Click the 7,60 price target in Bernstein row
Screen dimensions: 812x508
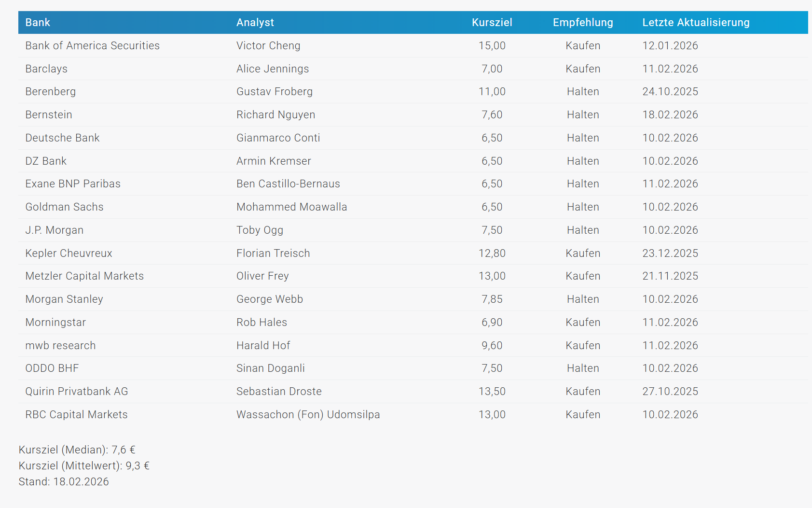click(492, 115)
